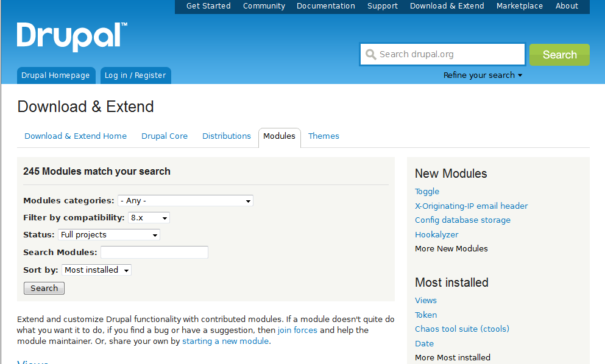605x364 pixels.
Task: Open the Documentation menu item
Action: pos(326,6)
